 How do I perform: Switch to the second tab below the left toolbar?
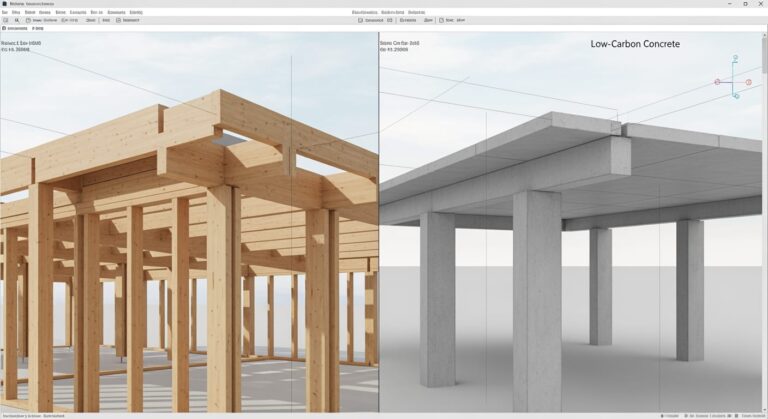37,29
